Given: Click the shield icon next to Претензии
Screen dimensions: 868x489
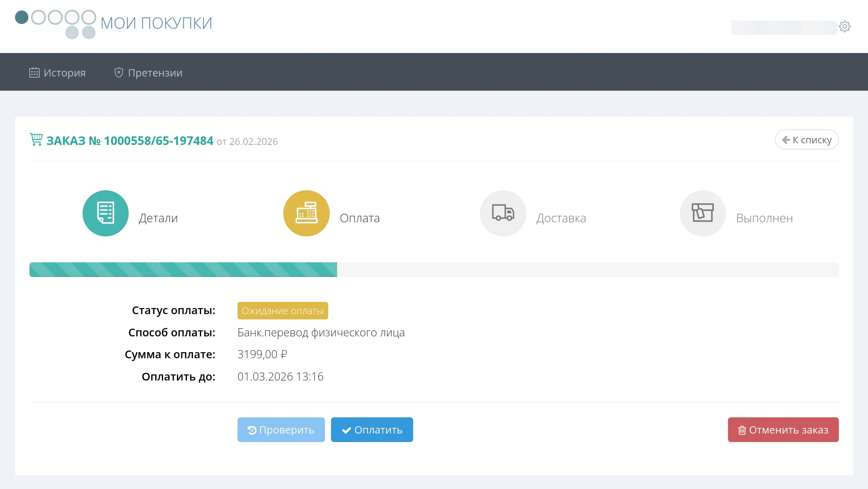Looking at the screenshot, I should coord(119,73).
